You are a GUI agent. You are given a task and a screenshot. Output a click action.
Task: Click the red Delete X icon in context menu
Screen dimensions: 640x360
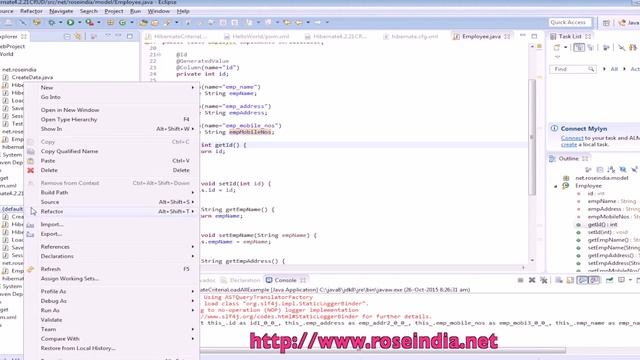coord(31,170)
